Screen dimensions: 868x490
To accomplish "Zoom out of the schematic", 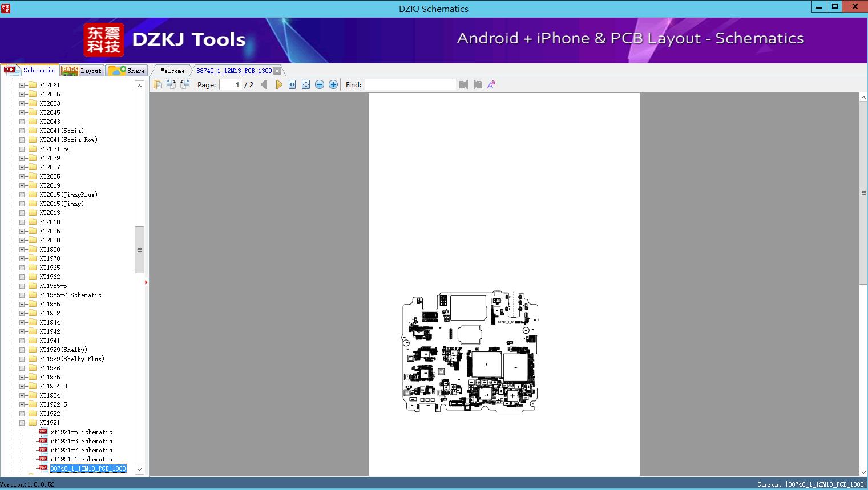I will (x=320, y=84).
